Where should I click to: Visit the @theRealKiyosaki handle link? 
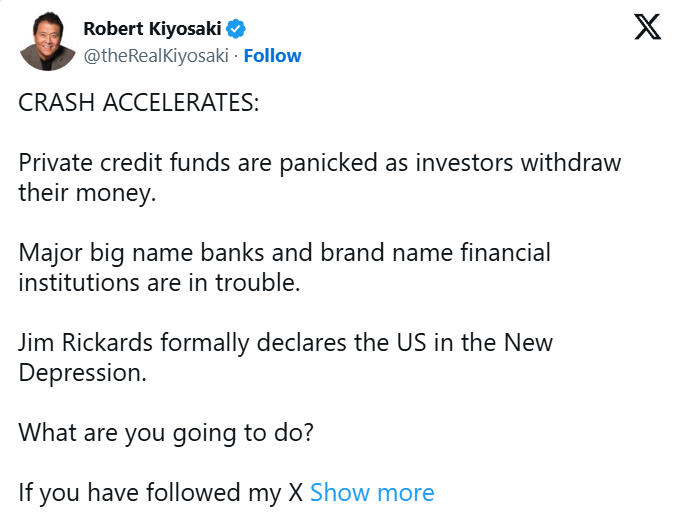click(x=155, y=56)
